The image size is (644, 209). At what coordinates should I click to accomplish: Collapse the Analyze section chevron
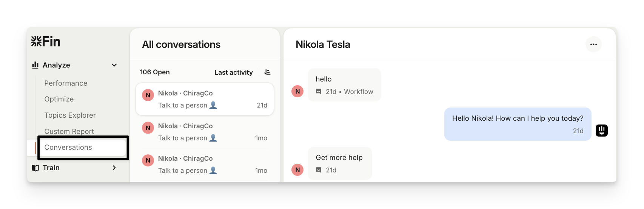pyautogui.click(x=114, y=65)
